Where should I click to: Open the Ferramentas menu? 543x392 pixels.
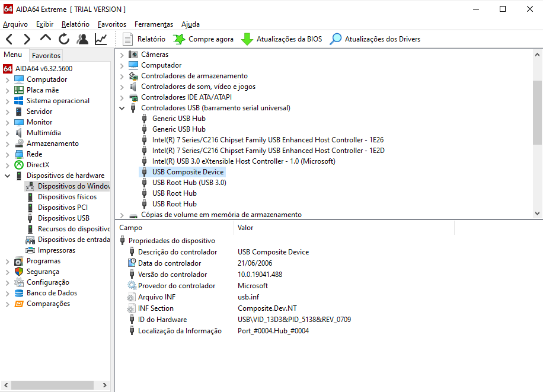[154, 24]
